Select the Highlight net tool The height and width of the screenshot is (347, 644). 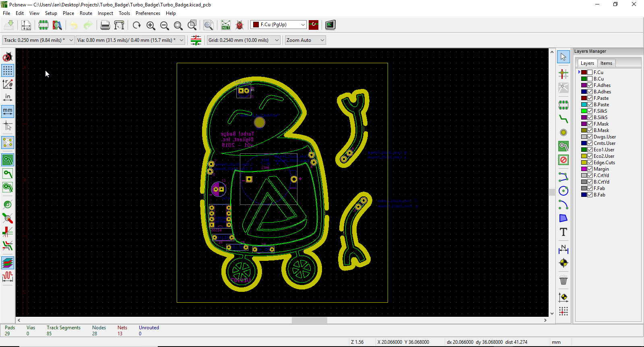(563, 74)
